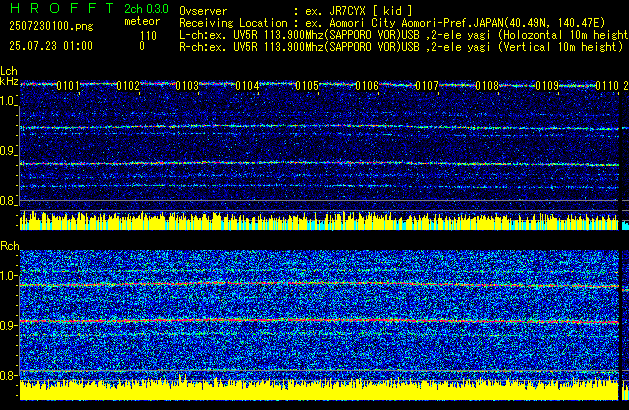Click the Rch 1.0 frequency label
This screenshot has height=410, width=629.
click(x=8, y=276)
